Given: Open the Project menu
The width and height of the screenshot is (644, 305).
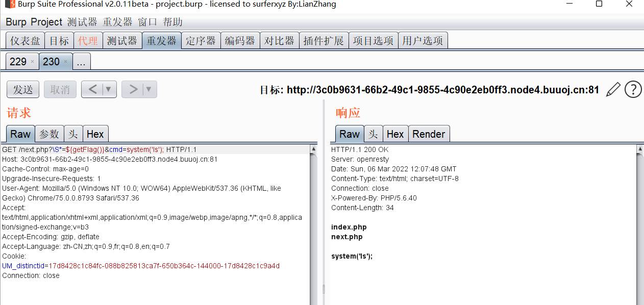Looking at the screenshot, I should [46, 22].
